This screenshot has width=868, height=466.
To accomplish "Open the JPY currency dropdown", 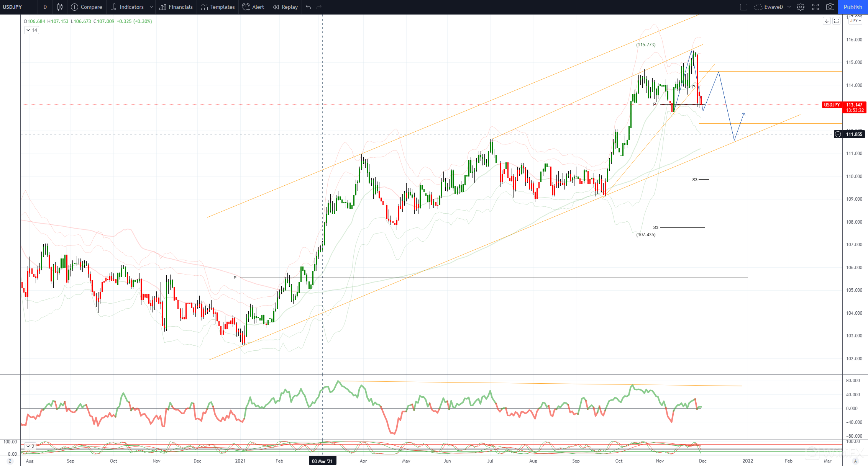I will point(855,21).
